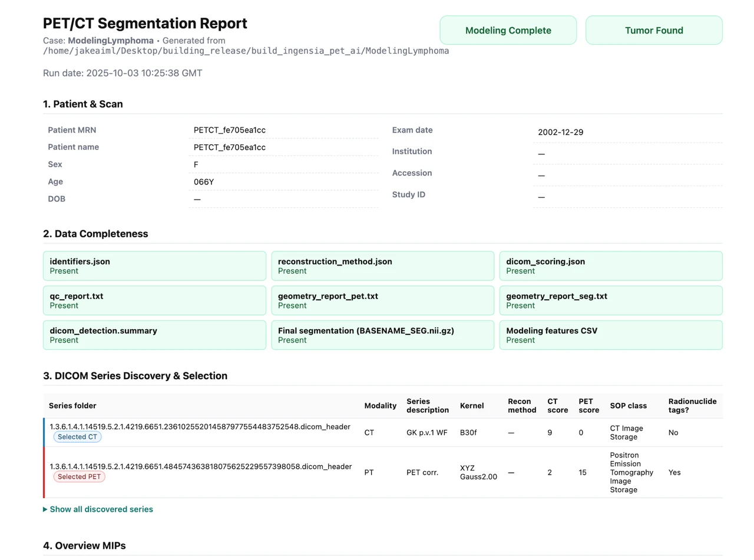Image resolution: width=754 pixels, height=560 pixels.
Task: Click the disclosure triangle before "Show all discovered series"
Action: tap(45, 509)
